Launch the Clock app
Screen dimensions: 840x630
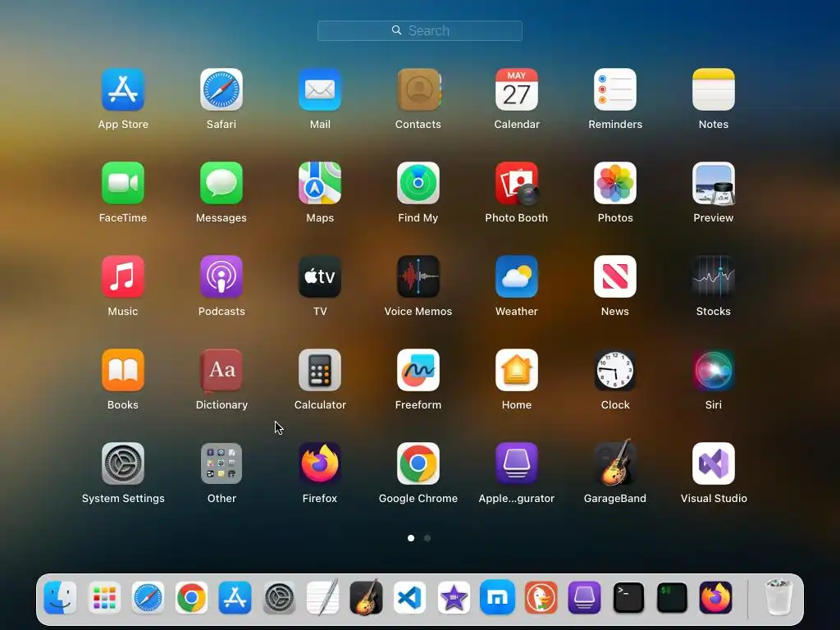615,370
